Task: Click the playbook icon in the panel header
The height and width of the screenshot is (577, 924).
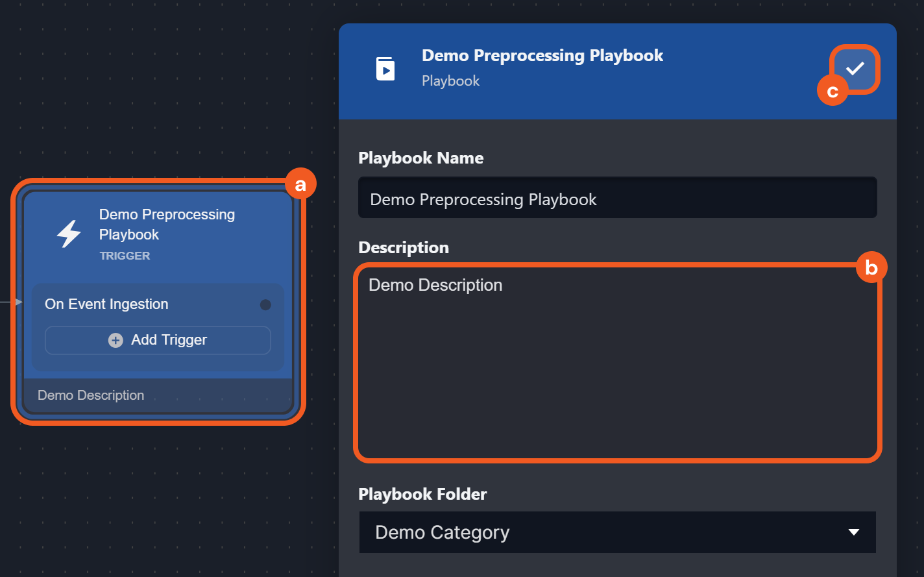Action: [x=385, y=68]
